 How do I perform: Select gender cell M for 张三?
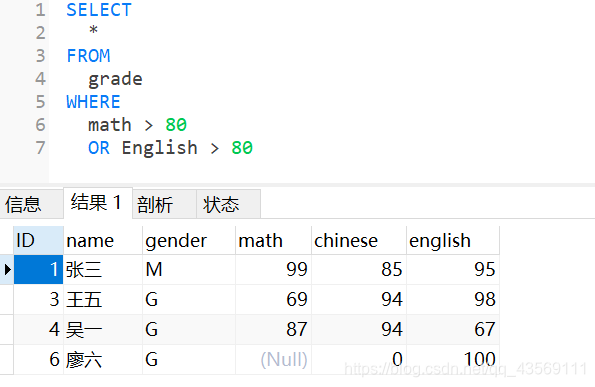[x=189, y=269]
